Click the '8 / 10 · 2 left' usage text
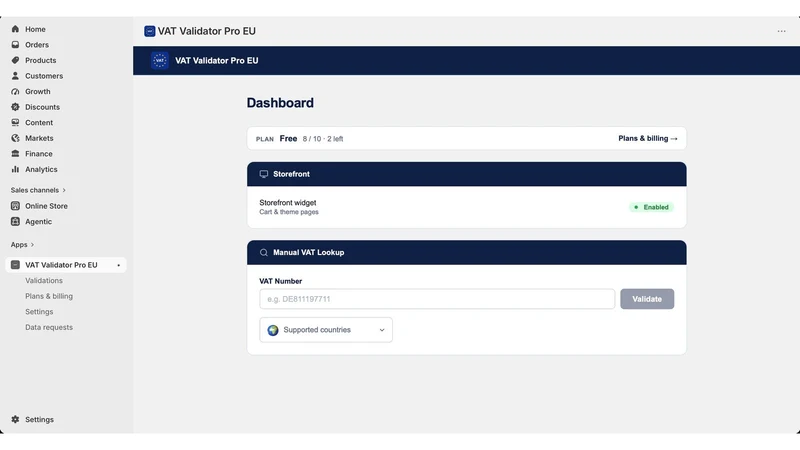The width and height of the screenshot is (800, 450). pyautogui.click(x=323, y=139)
